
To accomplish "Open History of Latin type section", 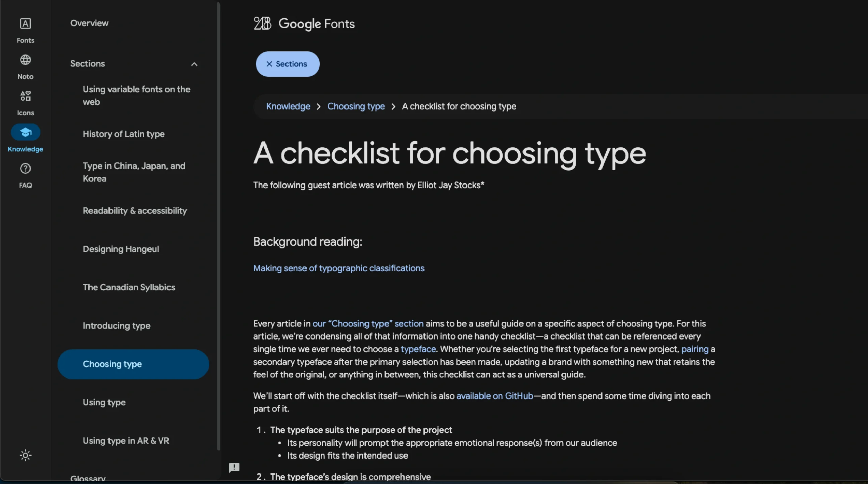I will tap(124, 134).
